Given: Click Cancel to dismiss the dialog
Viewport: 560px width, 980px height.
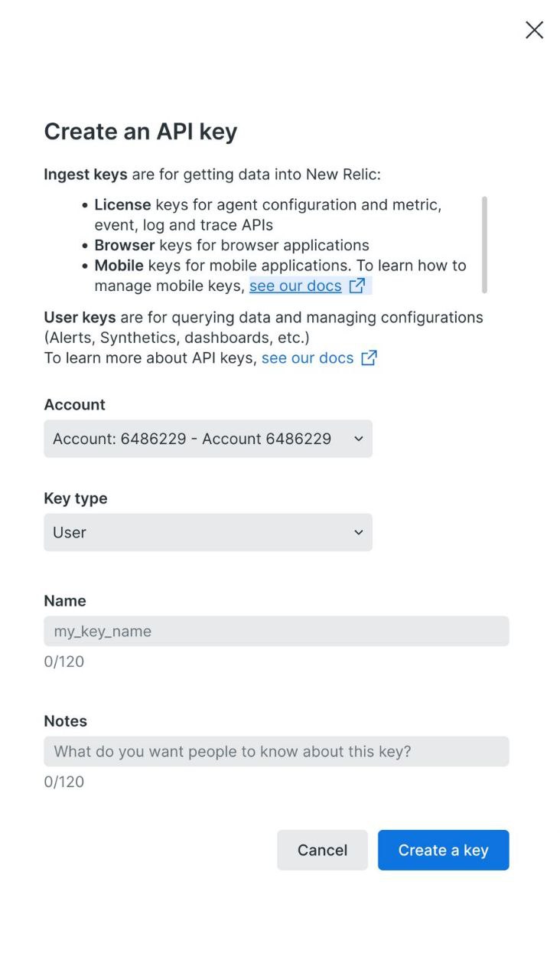Looking at the screenshot, I should 322,850.
